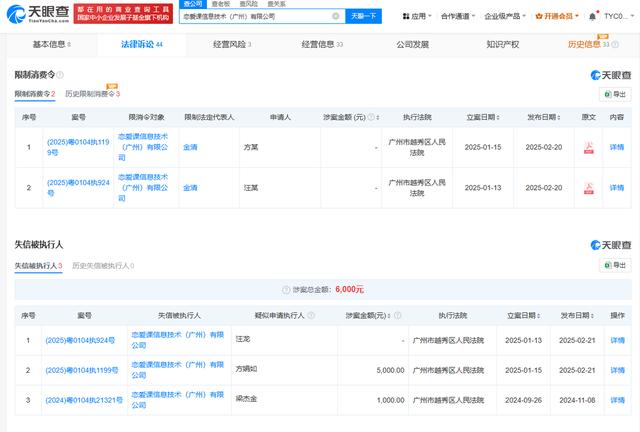Clear the company search box text
This screenshot has width=640, height=432.
[x=336, y=16]
